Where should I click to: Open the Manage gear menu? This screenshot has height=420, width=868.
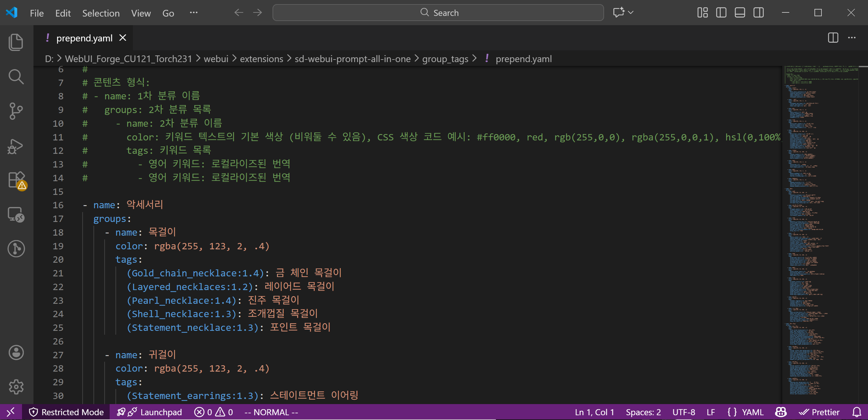coord(16,387)
